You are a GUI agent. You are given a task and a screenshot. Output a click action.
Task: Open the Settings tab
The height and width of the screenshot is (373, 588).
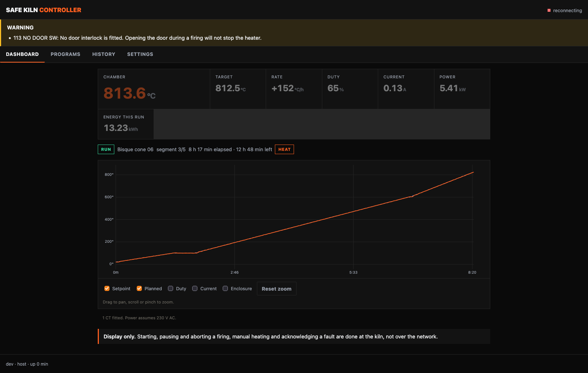[140, 54]
